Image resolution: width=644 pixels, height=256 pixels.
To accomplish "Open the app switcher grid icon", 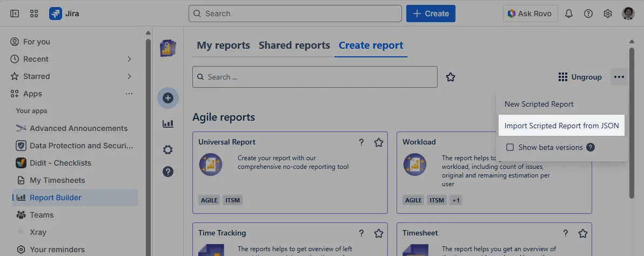I will (x=34, y=14).
